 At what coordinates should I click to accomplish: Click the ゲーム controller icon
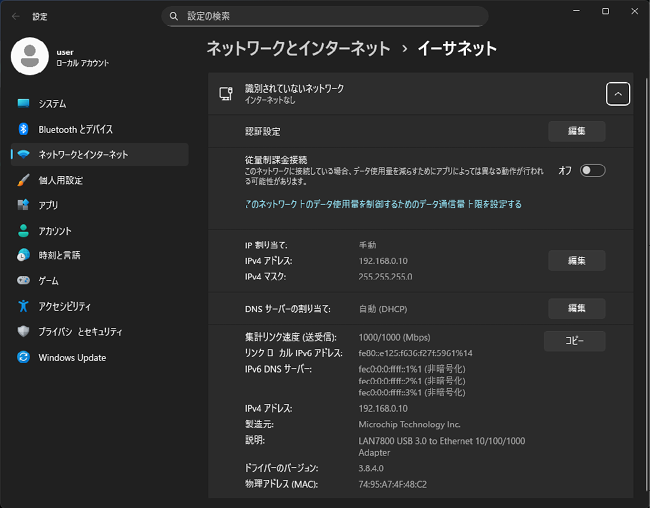coord(23,280)
